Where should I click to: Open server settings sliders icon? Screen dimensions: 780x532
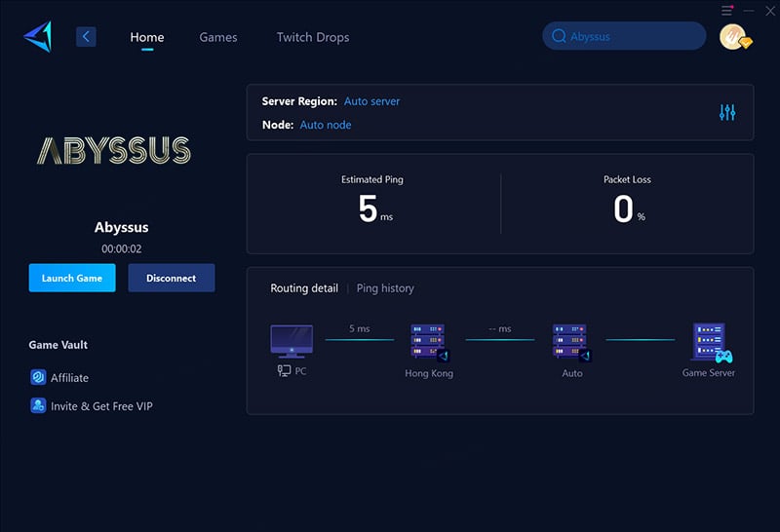click(x=726, y=112)
